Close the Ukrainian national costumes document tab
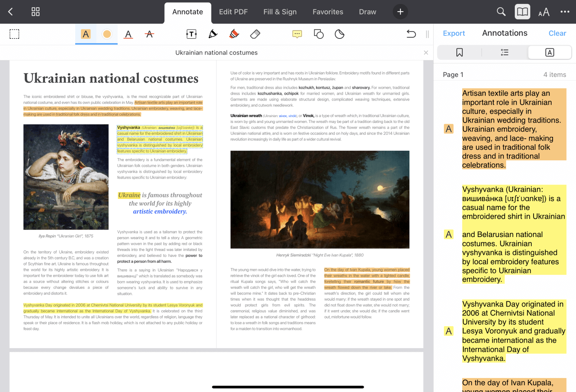 pos(426,53)
